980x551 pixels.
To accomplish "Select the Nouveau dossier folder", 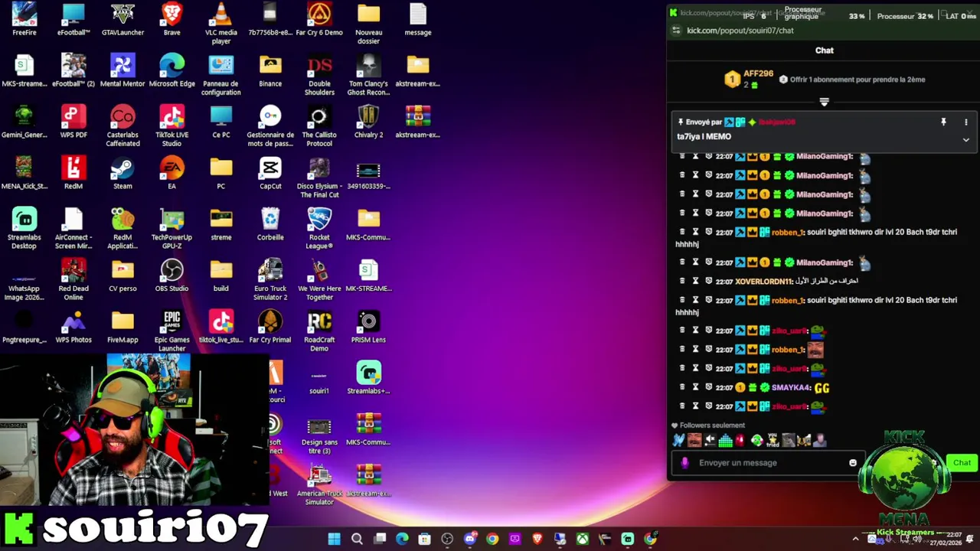I will coord(368,24).
